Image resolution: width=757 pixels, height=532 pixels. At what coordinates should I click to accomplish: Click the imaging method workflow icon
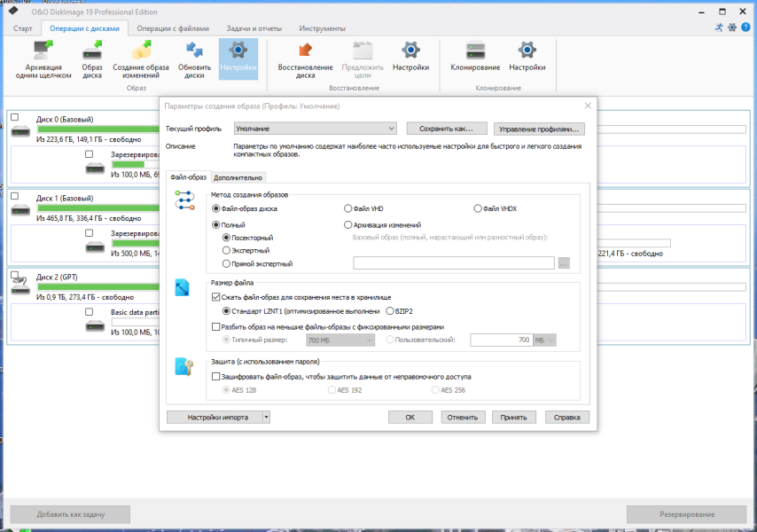(184, 199)
